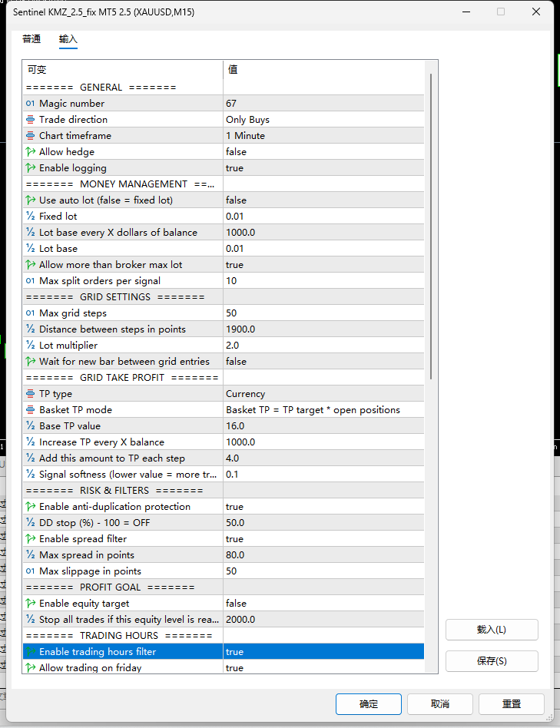Toggle Allow more than broker max lot value
560x728 pixels.
point(323,265)
